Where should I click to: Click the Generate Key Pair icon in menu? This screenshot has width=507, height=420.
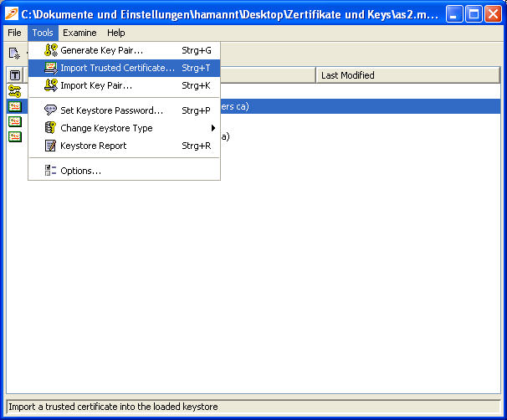51,50
